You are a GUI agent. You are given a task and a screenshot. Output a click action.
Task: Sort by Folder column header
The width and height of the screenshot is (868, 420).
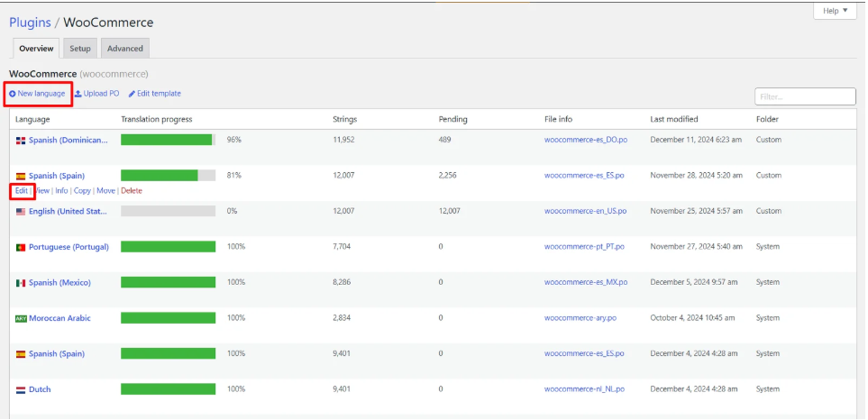tap(767, 120)
